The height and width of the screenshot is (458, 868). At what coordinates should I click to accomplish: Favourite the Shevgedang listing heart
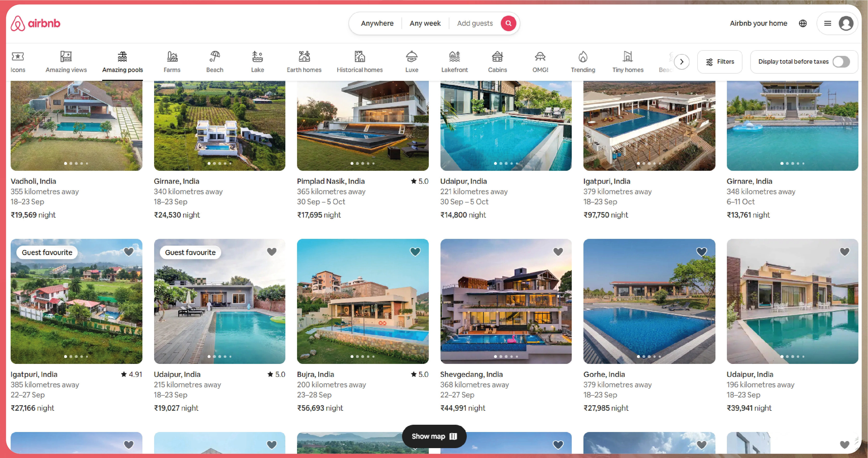[x=558, y=251]
